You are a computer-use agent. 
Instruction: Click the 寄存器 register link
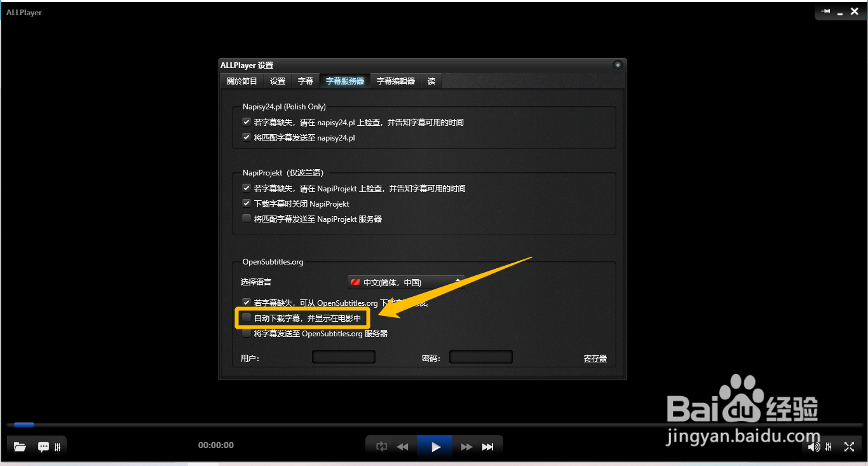pos(595,359)
